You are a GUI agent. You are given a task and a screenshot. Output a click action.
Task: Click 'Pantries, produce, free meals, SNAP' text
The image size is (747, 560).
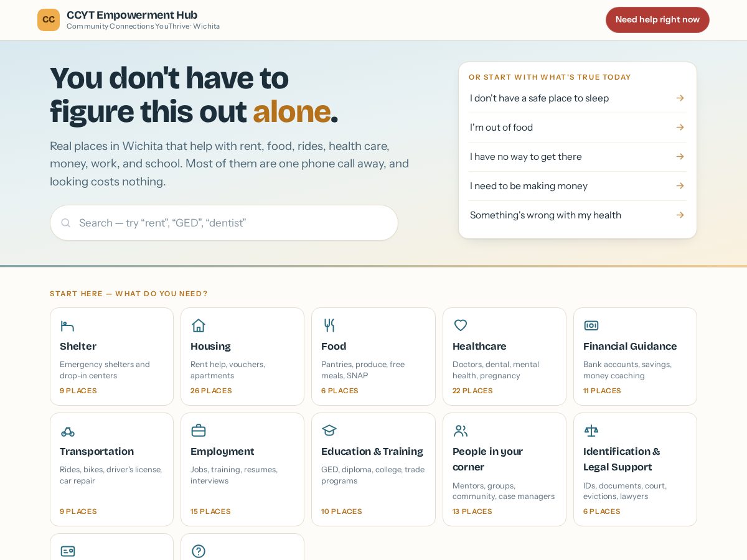(363, 370)
